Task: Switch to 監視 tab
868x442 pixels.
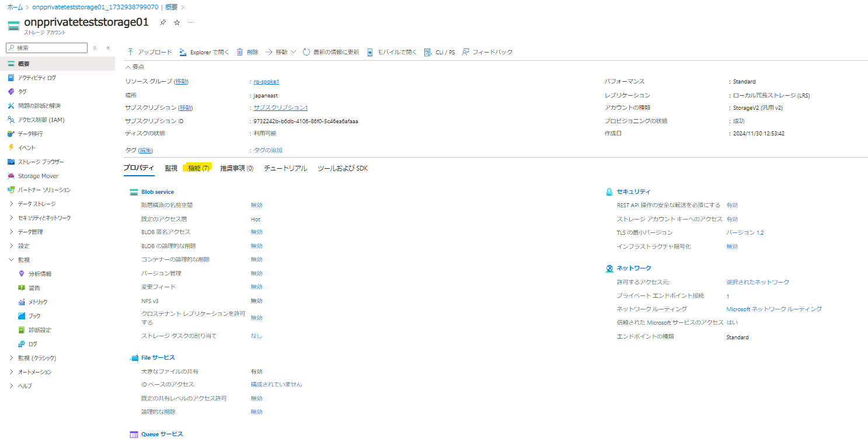Action: point(171,168)
